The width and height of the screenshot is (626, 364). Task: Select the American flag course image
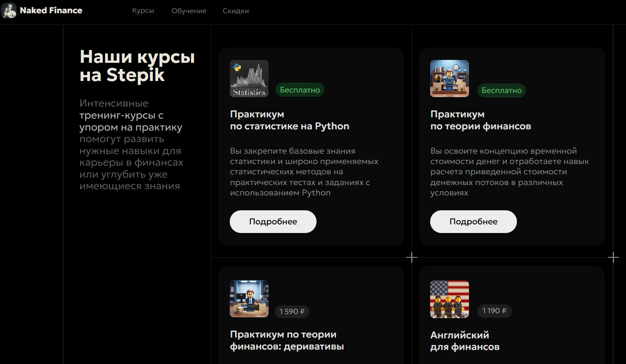(449, 299)
